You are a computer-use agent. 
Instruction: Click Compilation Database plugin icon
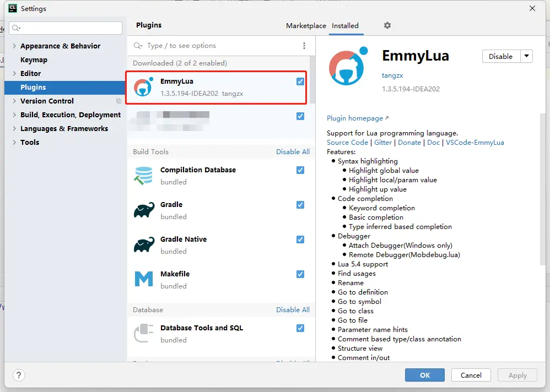click(143, 176)
